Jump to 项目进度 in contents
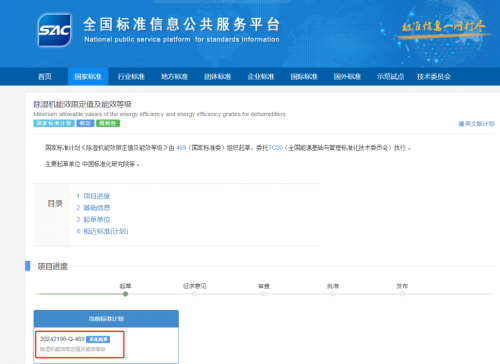The width and height of the screenshot is (500, 364). coord(93,196)
